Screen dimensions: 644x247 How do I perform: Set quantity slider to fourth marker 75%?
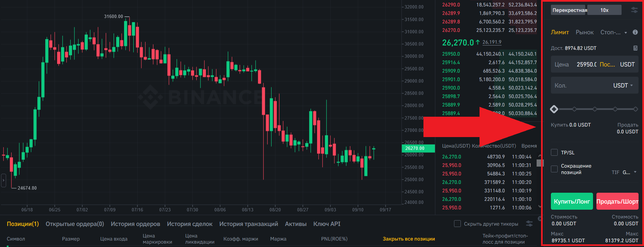[x=615, y=109]
